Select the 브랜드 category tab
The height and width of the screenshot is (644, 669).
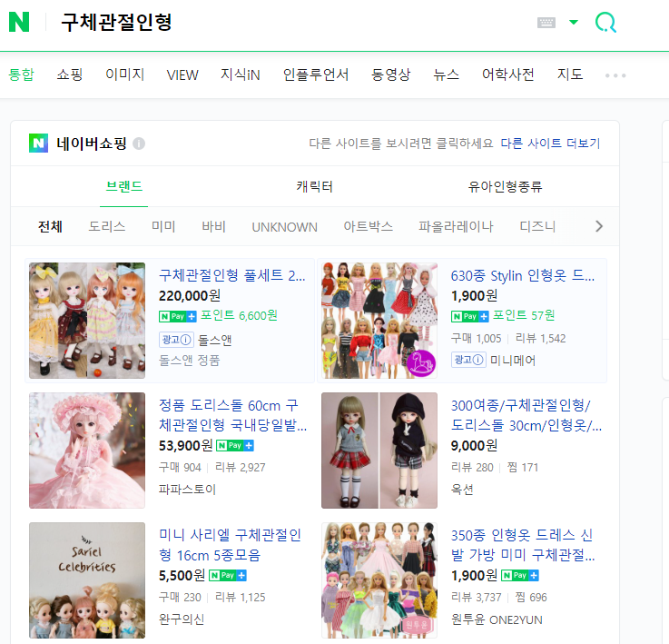123,186
